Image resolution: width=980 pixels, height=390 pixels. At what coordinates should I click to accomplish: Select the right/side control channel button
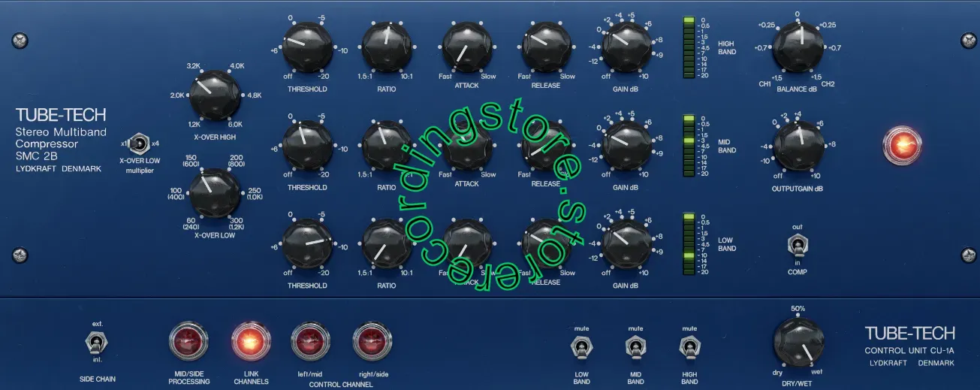pyautogui.click(x=372, y=342)
